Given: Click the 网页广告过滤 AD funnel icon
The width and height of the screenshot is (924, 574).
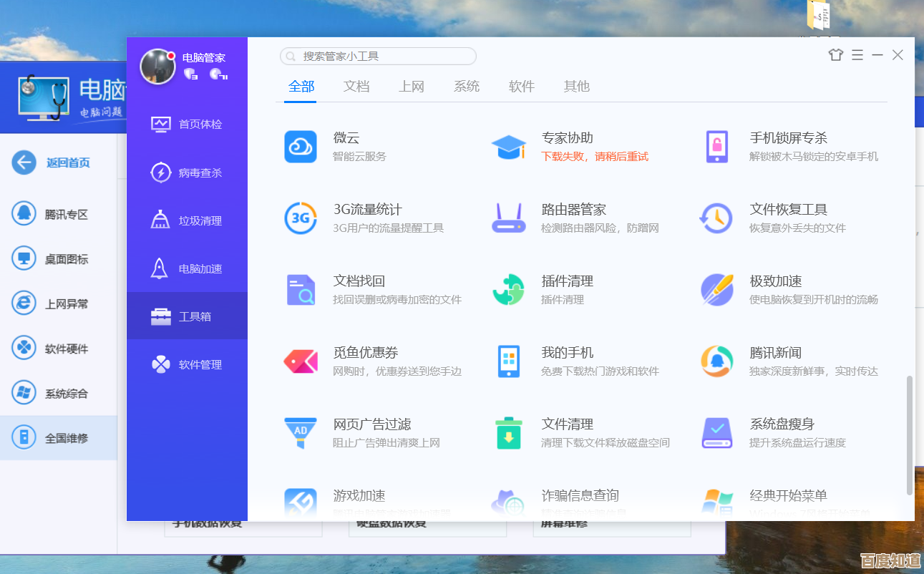Looking at the screenshot, I should pos(301,433).
